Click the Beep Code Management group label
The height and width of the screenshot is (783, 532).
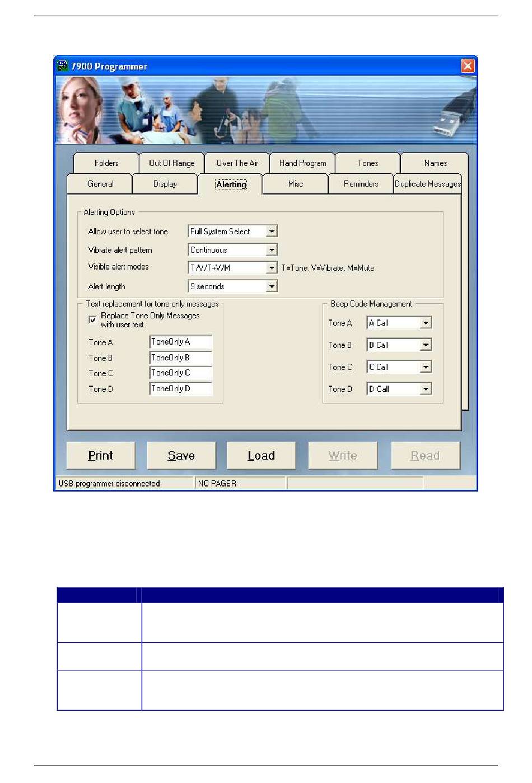371,304
